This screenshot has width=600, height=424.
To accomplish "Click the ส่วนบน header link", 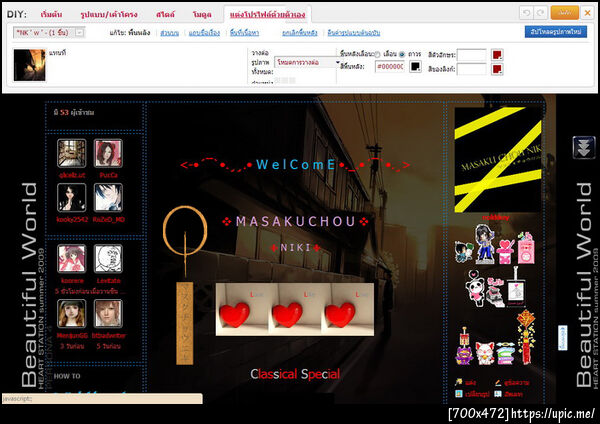I will click(170, 33).
